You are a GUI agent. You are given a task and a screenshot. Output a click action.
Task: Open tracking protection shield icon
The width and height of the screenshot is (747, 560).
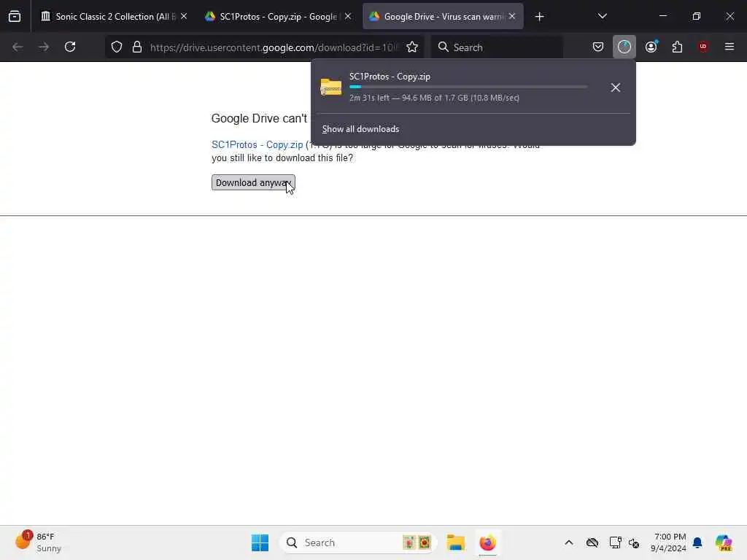[117, 47]
